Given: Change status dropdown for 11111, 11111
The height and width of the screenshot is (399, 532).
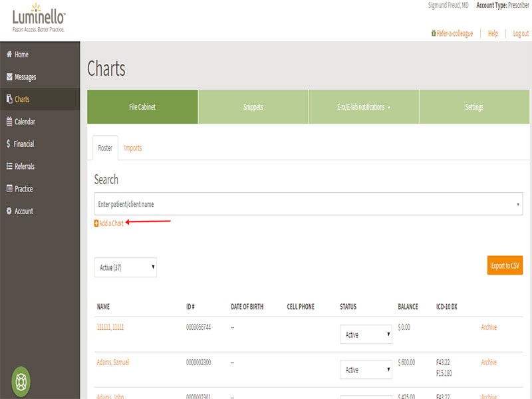Looking at the screenshot, I should (366, 334).
